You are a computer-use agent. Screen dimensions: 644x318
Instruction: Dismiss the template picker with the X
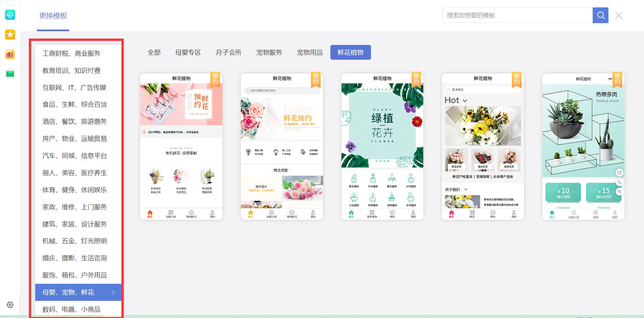point(619,15)
